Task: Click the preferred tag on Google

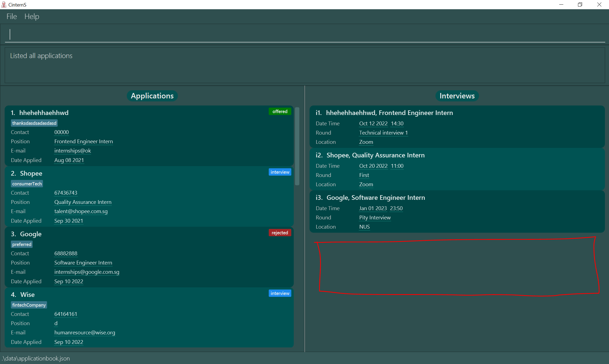Action: tap(22, 244)
